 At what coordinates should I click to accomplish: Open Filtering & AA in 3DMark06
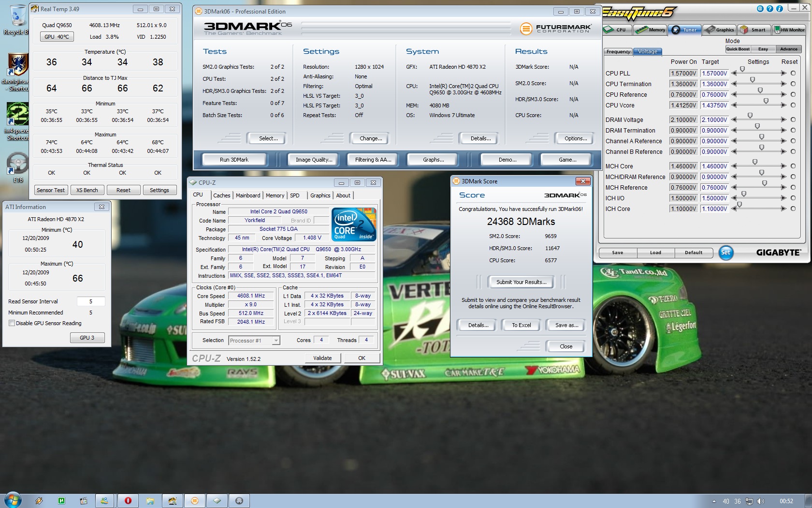click(x=373, y=160)
